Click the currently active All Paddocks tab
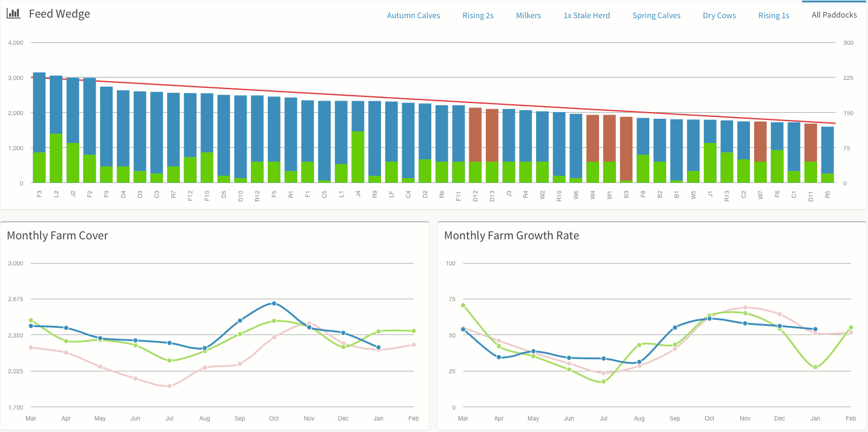The image size is (868, 432). click(833, 13)
